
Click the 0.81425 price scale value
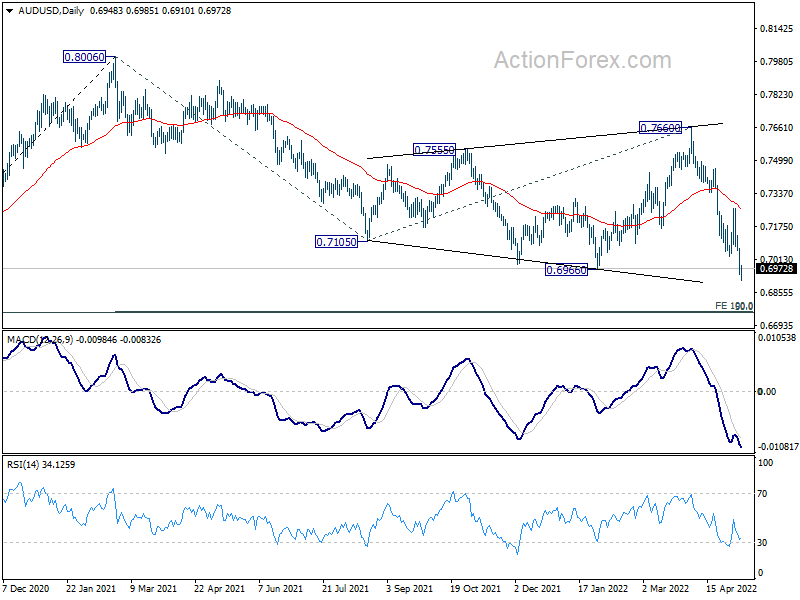point(777,29)
